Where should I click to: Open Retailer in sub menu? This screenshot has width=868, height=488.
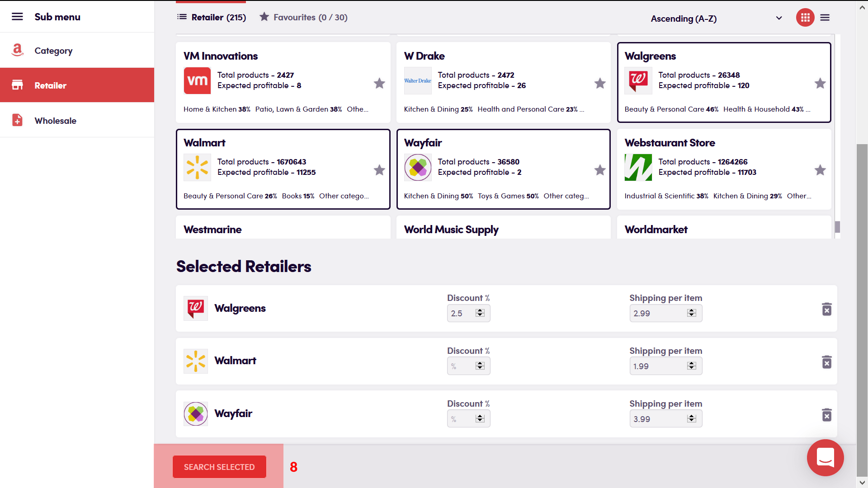[x=77, y=85]
